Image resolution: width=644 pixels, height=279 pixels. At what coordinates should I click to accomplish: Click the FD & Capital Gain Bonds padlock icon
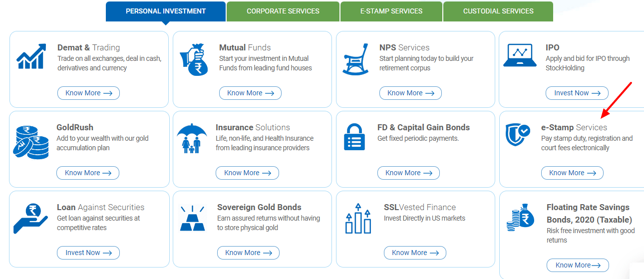coord(355,137)
